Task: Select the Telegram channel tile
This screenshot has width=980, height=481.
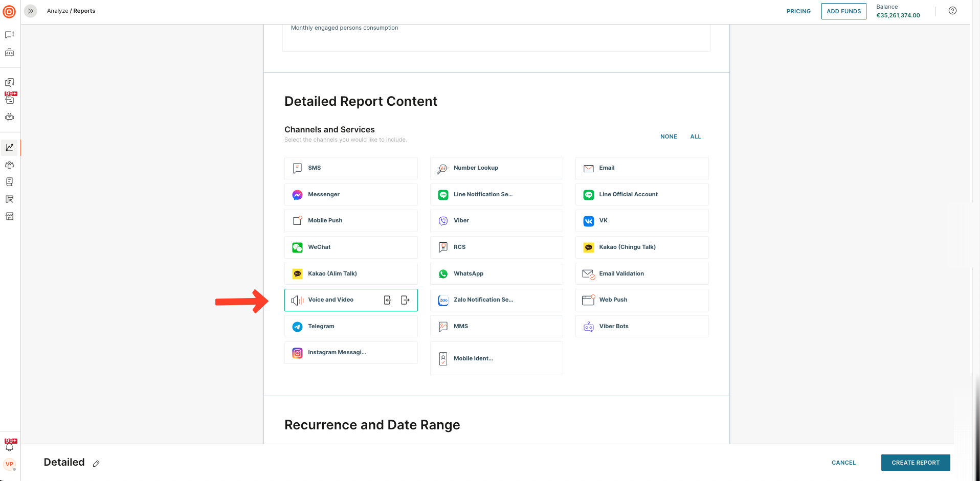Action: (x=351, y=327)
